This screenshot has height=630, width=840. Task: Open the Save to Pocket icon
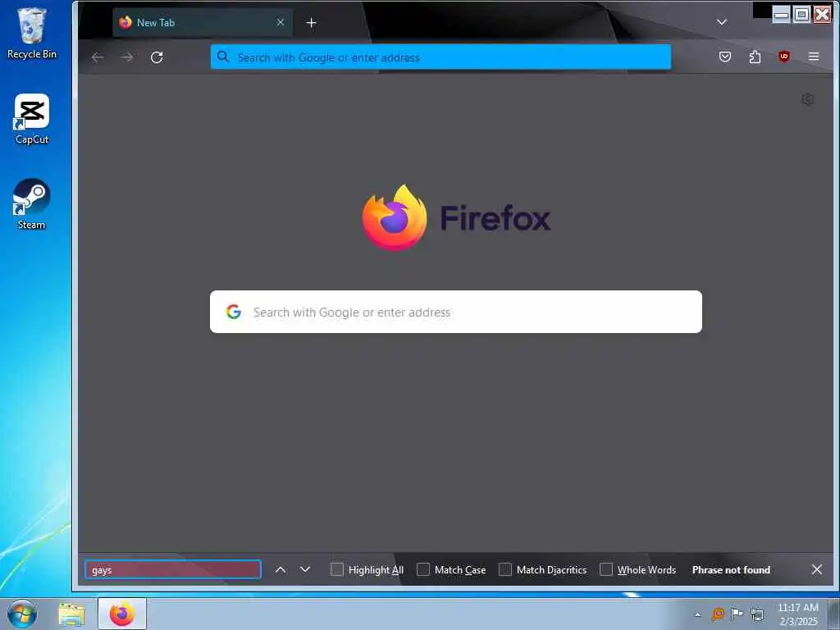click(725, 57)
